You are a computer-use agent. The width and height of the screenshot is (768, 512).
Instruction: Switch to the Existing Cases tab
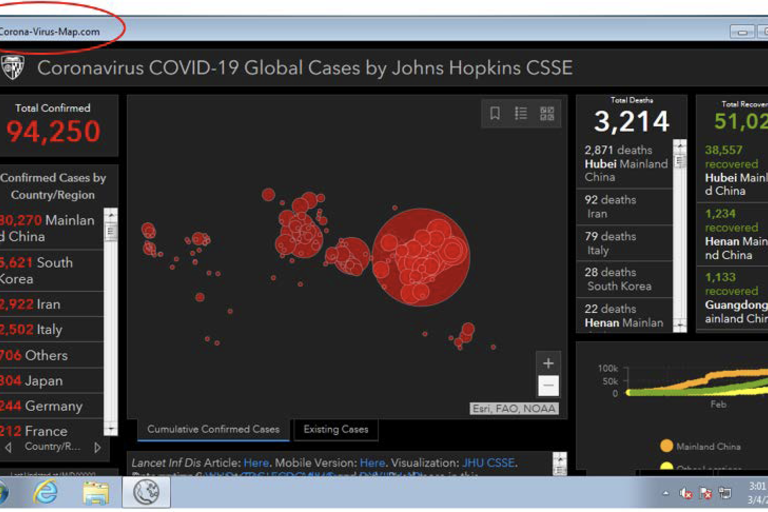coord(336,430)
